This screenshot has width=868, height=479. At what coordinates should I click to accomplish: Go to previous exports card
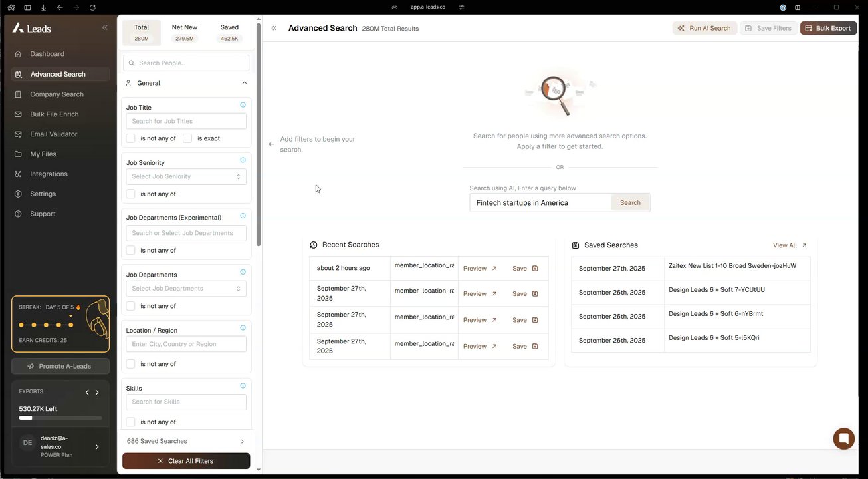point(87,393)
